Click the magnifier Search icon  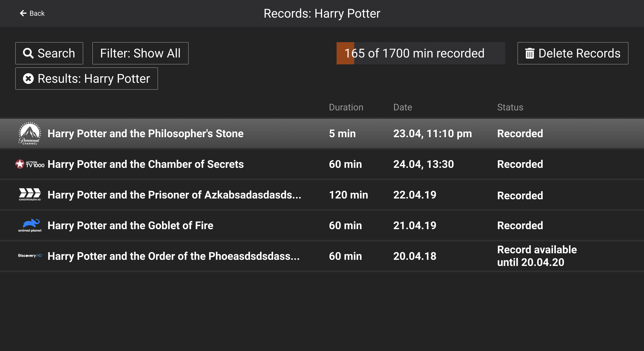click(28, 53)
